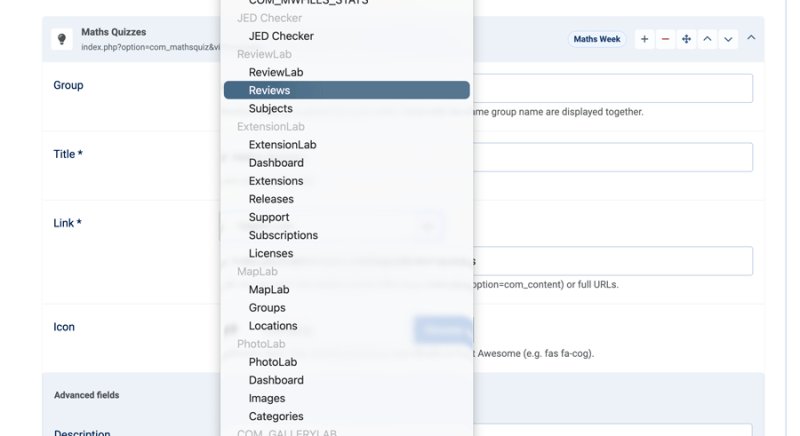Choose Releases option
Screen dimensions: 800x436
[346, 199]
